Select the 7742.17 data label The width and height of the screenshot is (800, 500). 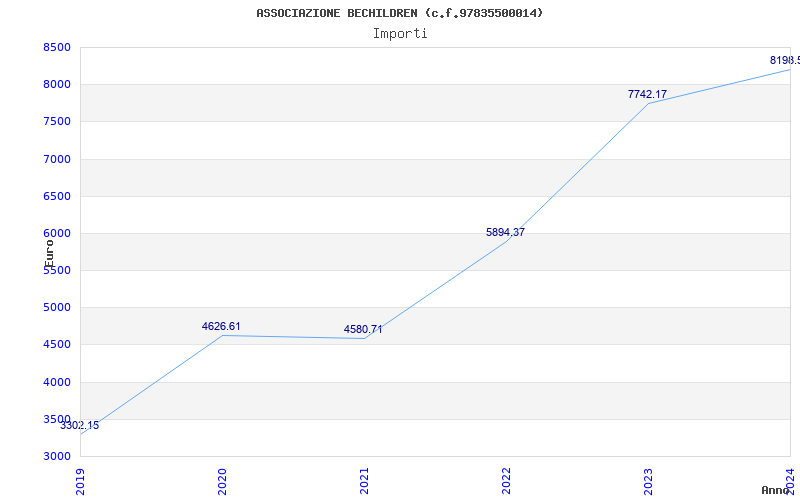click(647, 94)
